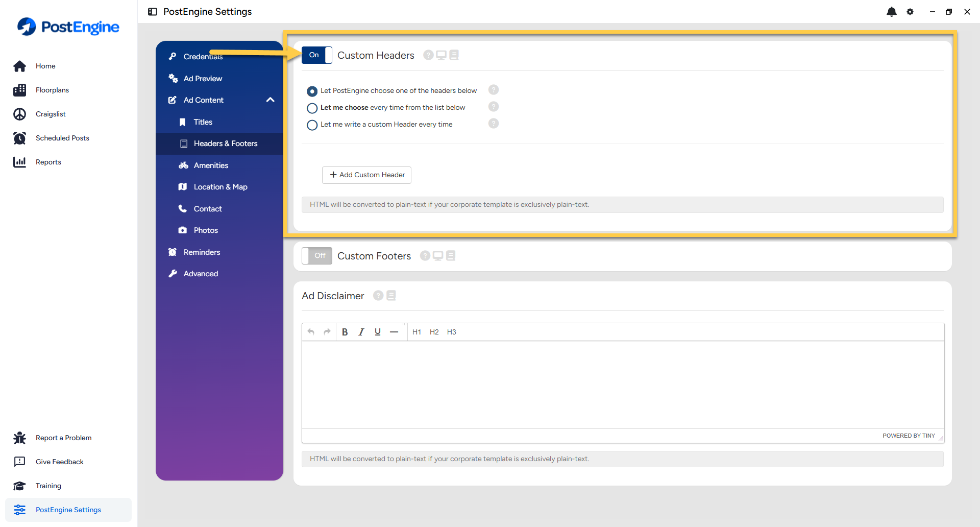Click the Custom Footers document icon
980x527 pixels.
[451, 256]
